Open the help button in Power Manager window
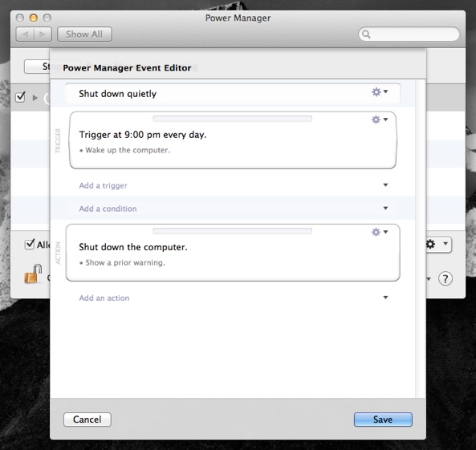The height and width of the screenshot is (450, 476). coord(445,278)
